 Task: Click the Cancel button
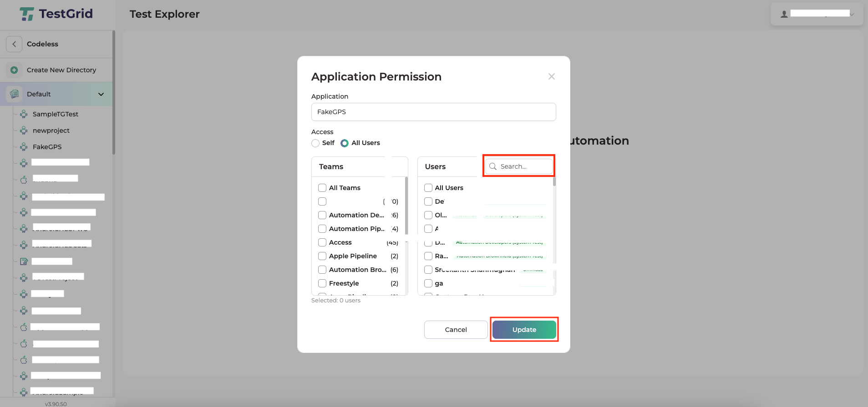tap(456, 330)
